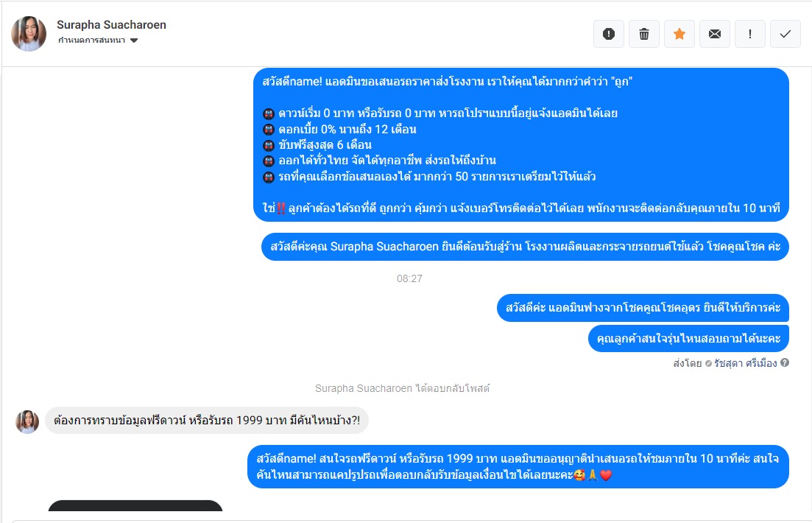Select the ยินดีต้อนรับสู่ร้าน welcome message bubble
The width and height of the screenshot is (812, 523).
click(x=525, y=247)
